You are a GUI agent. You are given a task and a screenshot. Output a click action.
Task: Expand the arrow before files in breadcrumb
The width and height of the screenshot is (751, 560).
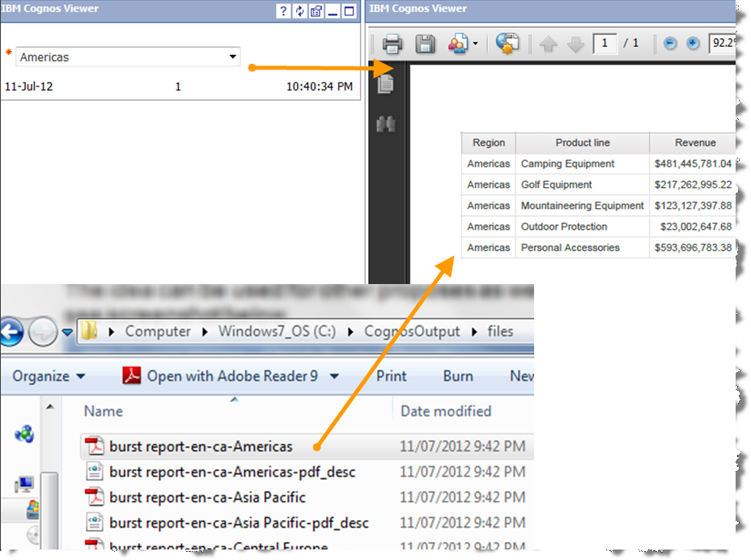point(474,332)
